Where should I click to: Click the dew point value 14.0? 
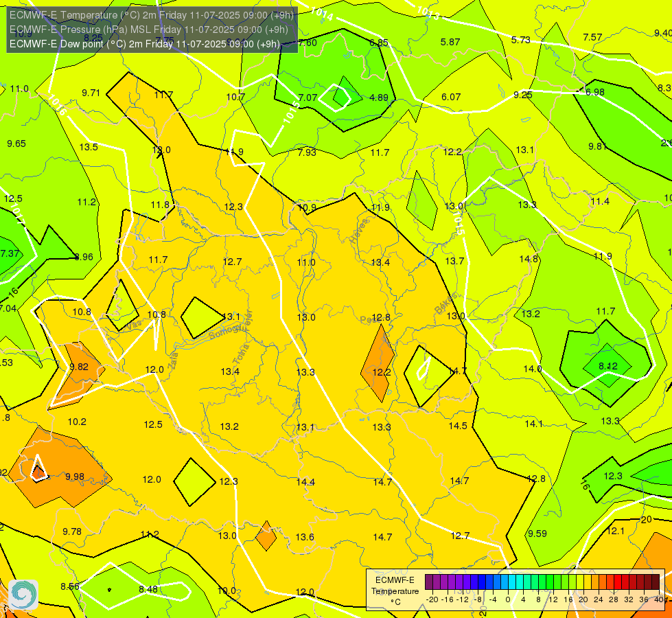pos(532,369)
